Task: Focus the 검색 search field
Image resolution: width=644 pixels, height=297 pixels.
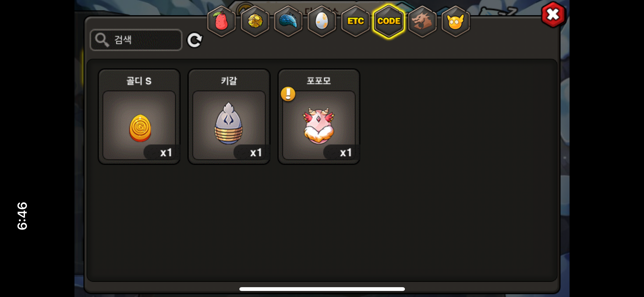Action: click(x=136, y=40)
